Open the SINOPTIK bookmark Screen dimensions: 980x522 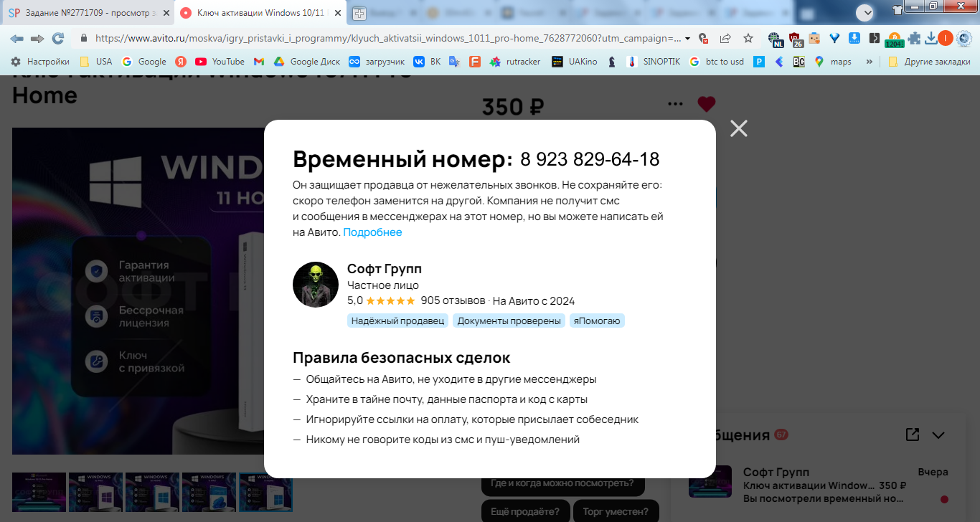[x=654, y=62]
